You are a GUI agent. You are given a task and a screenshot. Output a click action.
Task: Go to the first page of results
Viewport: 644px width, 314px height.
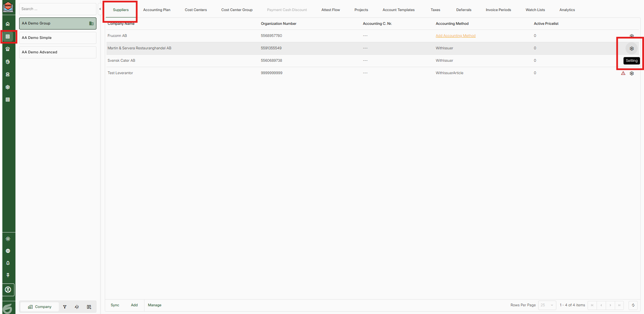click(592, 305)
